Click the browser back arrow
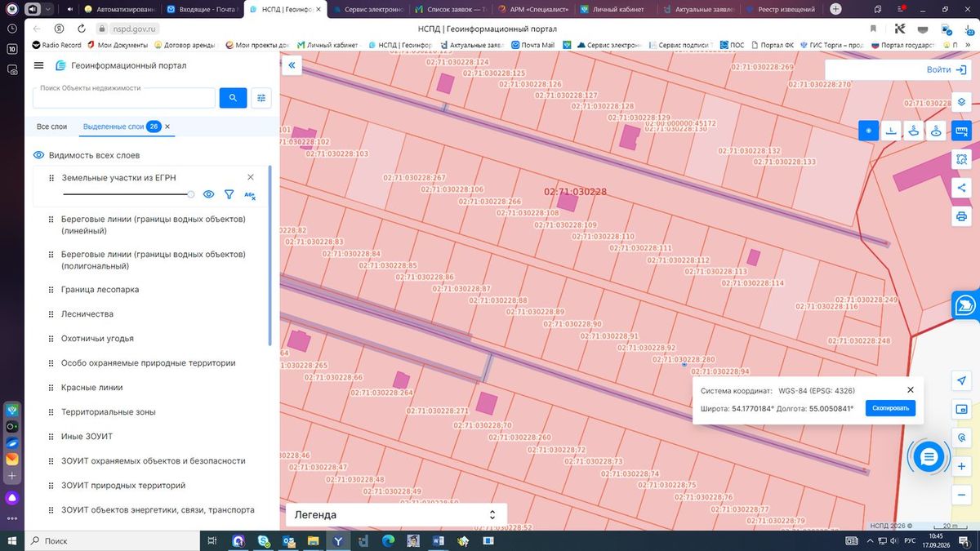 pos(37,28)
